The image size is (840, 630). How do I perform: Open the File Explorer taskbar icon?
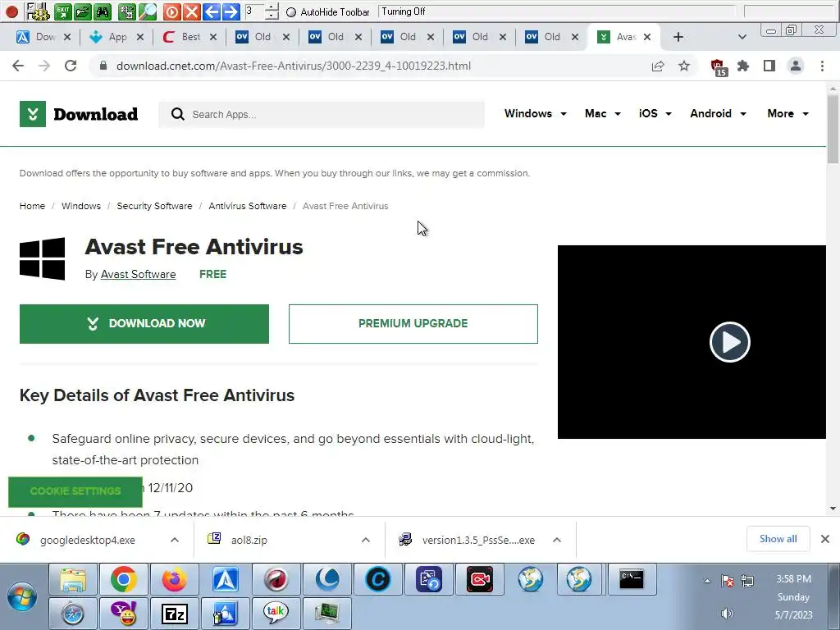tap(73, 579)
